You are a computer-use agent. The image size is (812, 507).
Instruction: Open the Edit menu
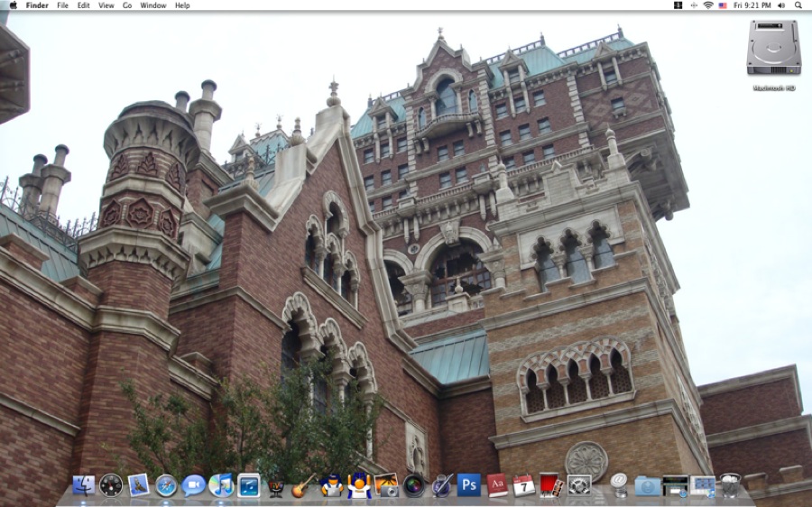pos(83,5)
